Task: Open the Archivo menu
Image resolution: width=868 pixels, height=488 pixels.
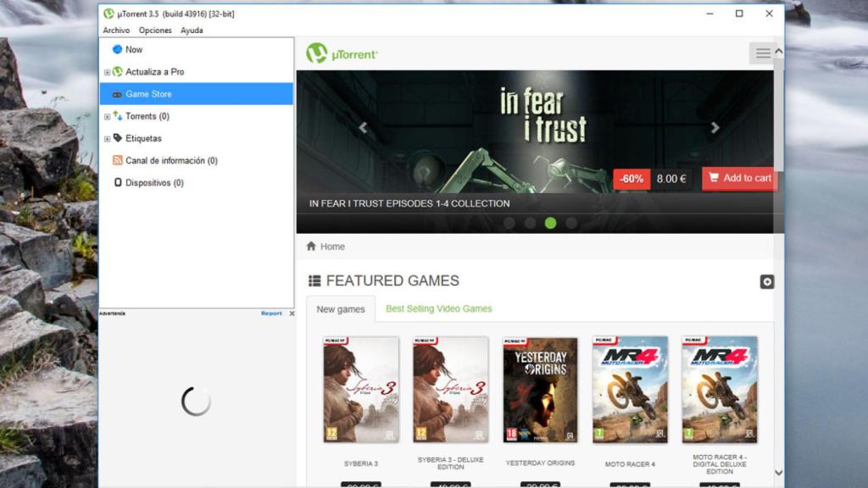Action: pos(115,30)
